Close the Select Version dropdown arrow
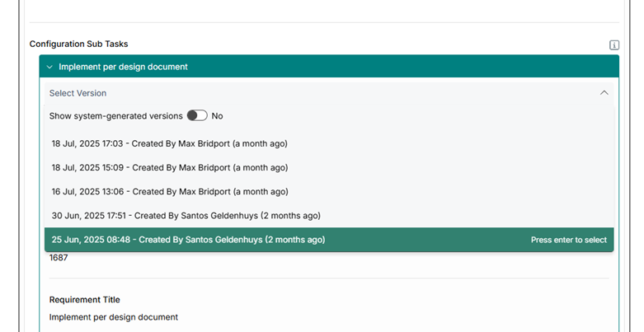The width and height of the screenshot is (644, 332). [x=604, y=93]
